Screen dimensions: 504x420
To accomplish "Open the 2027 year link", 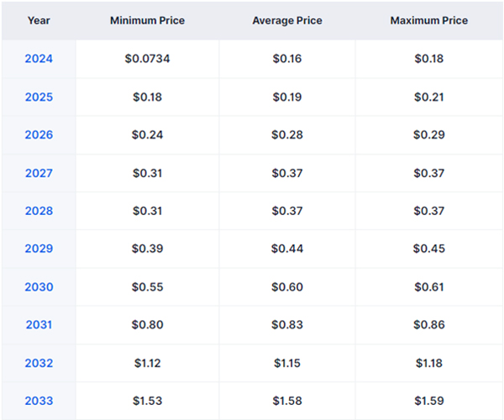I will click(x=39, y=173).
